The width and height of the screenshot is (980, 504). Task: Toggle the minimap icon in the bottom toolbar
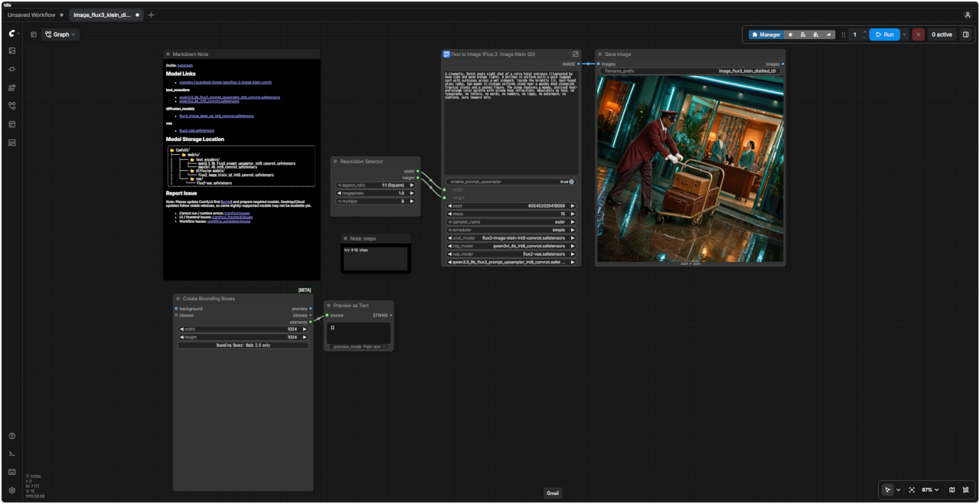click(x=952, y=489)
